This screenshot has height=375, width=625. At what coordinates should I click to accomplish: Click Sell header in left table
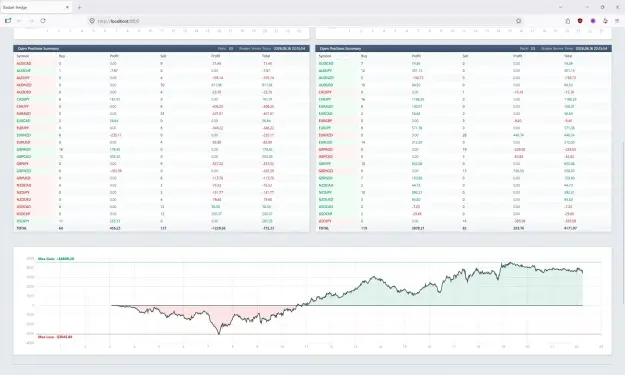[163, 56]
